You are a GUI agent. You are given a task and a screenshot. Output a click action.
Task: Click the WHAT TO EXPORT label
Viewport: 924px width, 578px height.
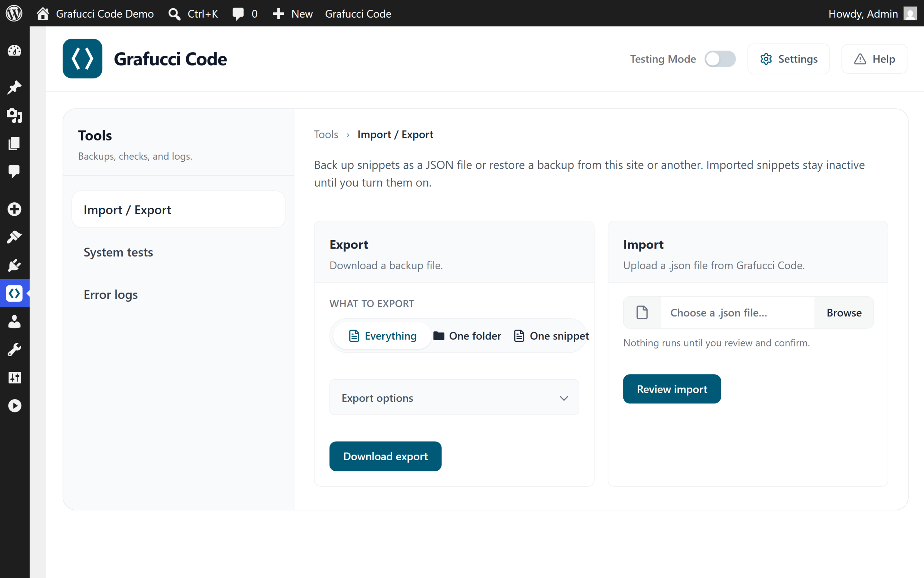pos(371,303)
